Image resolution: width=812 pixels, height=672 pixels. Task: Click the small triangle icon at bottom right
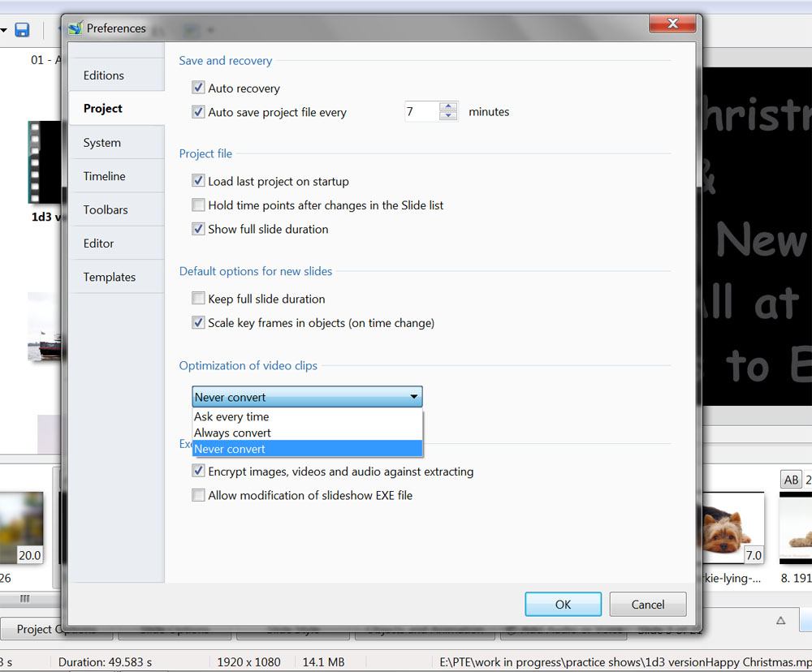780,621
